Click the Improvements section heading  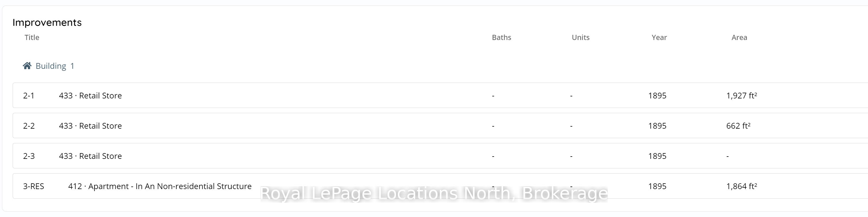click(x=47, y=23)
